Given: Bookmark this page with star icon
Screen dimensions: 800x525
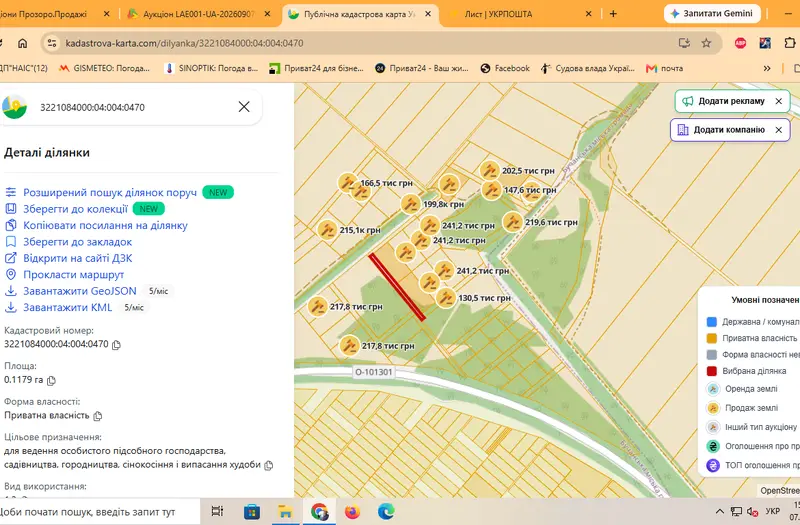Looking at the screenshot, I should (706, 43).
